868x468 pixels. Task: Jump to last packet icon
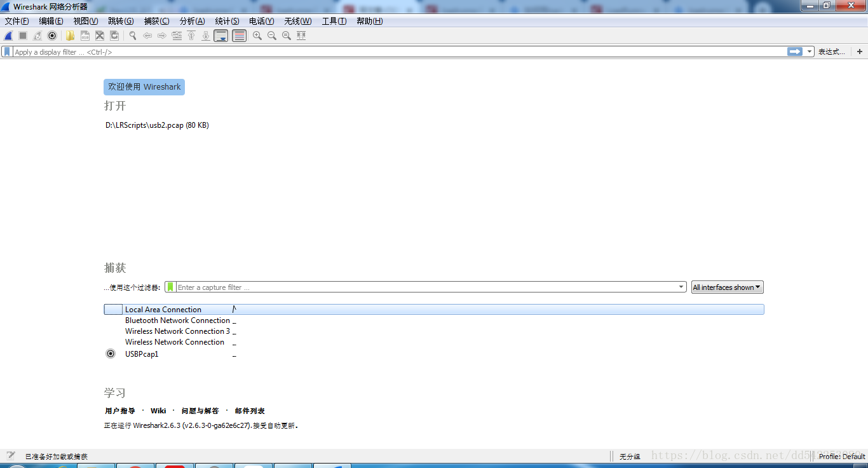click(x=206, y=36)
